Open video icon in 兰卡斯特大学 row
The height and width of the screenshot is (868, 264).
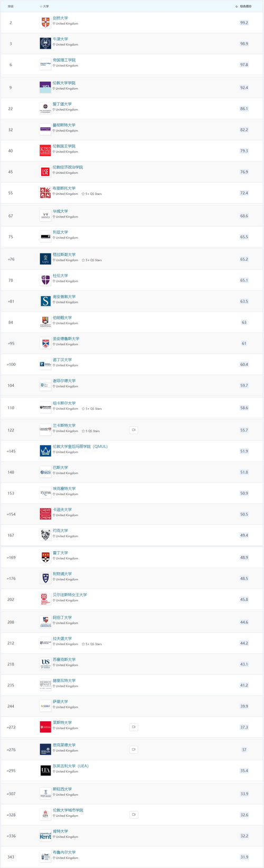[x=134, y=430]
